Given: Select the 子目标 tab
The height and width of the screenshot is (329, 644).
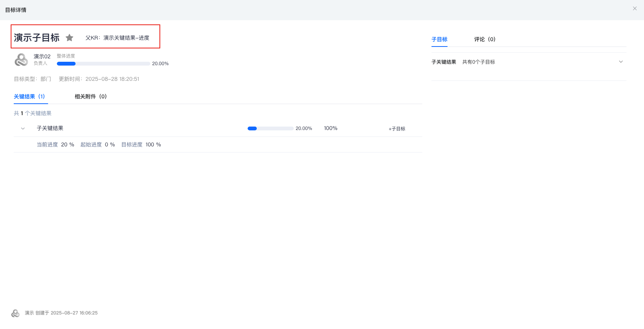Looking at the screenshot, I should click(x=439, y=39).
